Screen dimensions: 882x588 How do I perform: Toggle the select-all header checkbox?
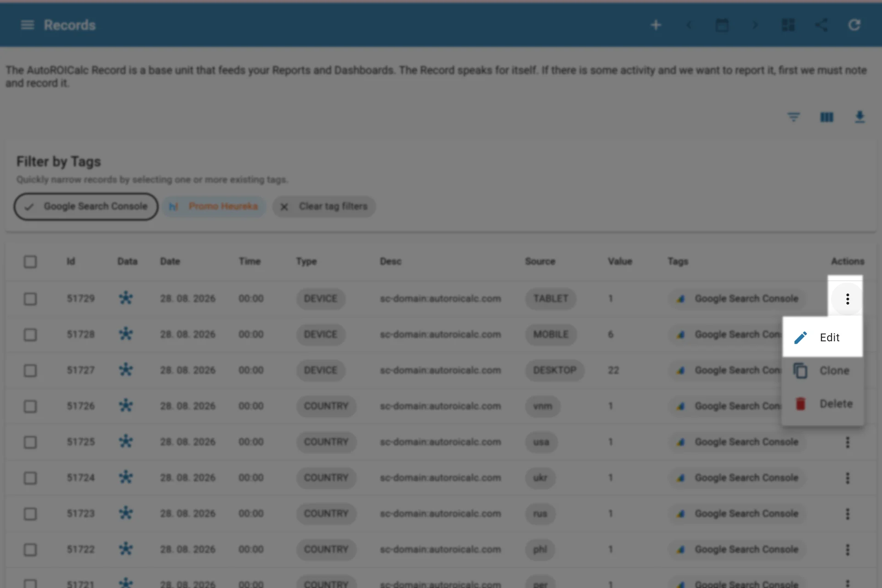pos(30,262)
